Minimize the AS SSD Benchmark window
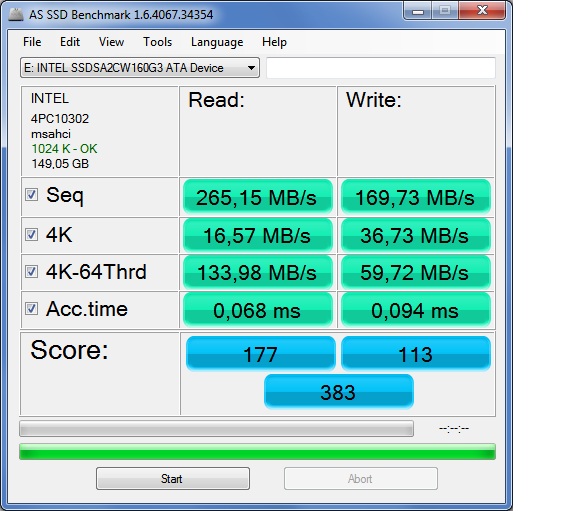This screenshot has height=511, width=581. click(x=417, y=11)
